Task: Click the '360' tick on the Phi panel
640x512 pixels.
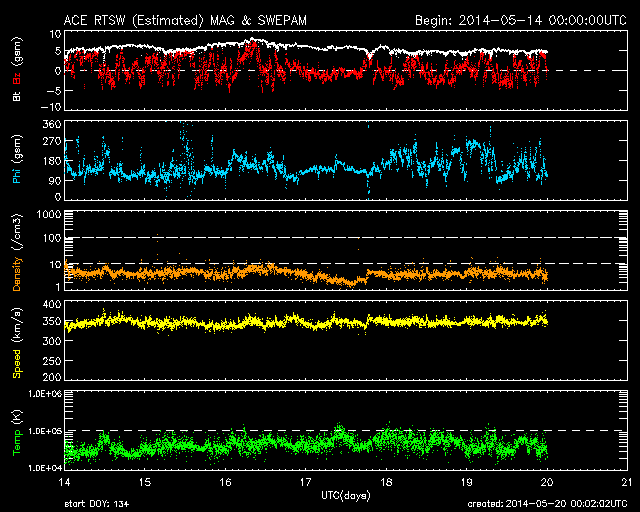Action: point(52,124)
